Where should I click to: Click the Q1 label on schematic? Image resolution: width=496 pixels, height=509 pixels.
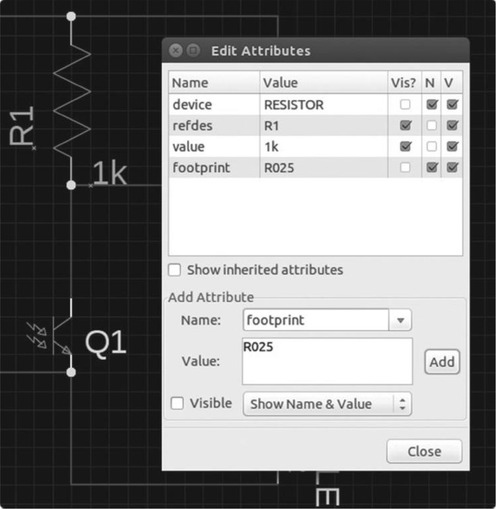pyautogui.click(x=106, y=342)
